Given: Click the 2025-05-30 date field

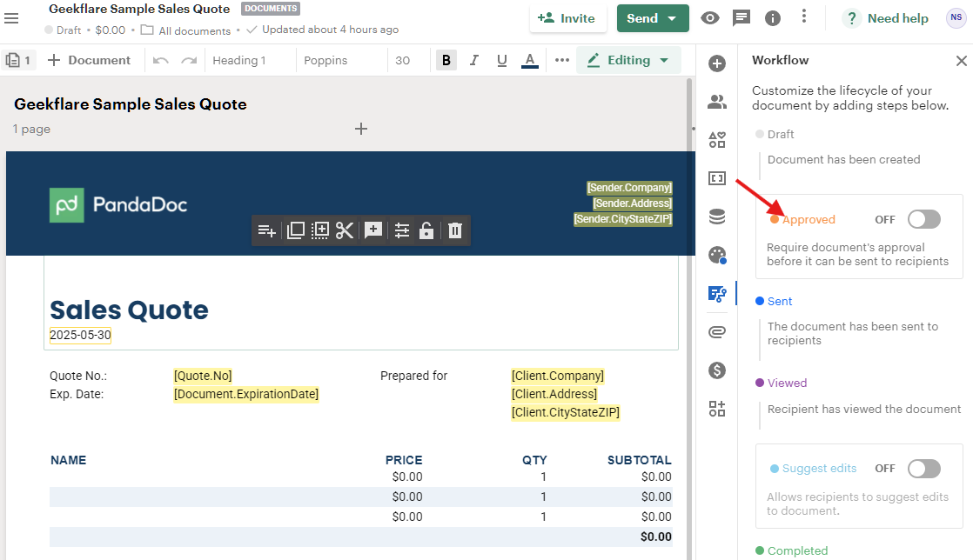Looking at the screenshot, I should tap(80, 335).
